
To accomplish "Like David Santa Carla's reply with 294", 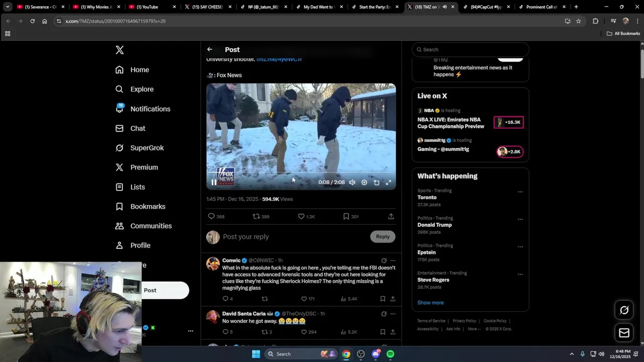I will [x=303, y=332].
